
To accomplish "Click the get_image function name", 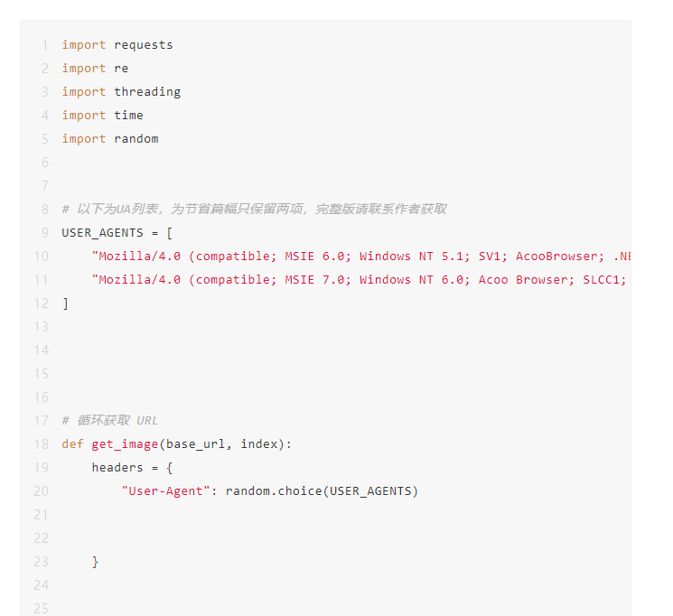I will click(x=125, y=444).
